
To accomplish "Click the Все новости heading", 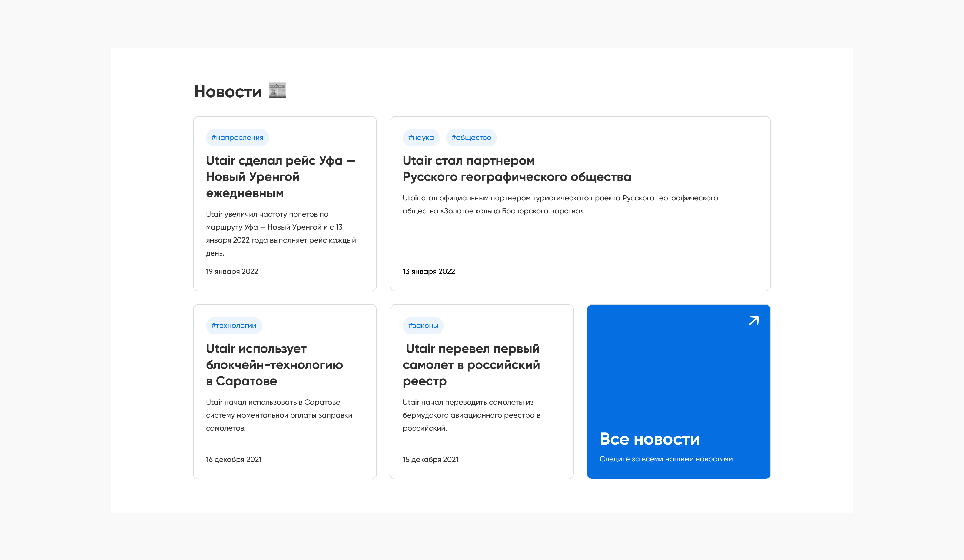I will pyautogui.click(x=649, y=439).
